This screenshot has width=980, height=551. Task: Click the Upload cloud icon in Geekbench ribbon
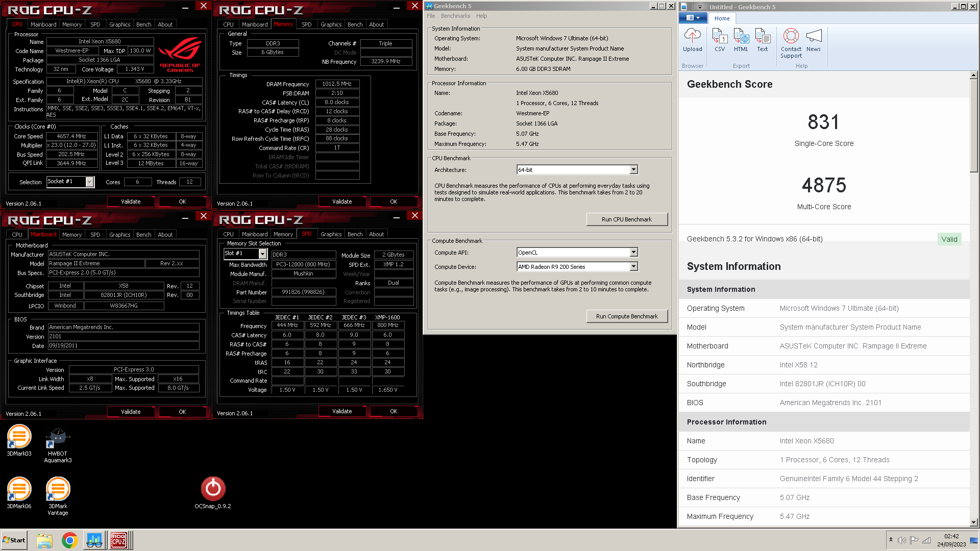point(693,36)
